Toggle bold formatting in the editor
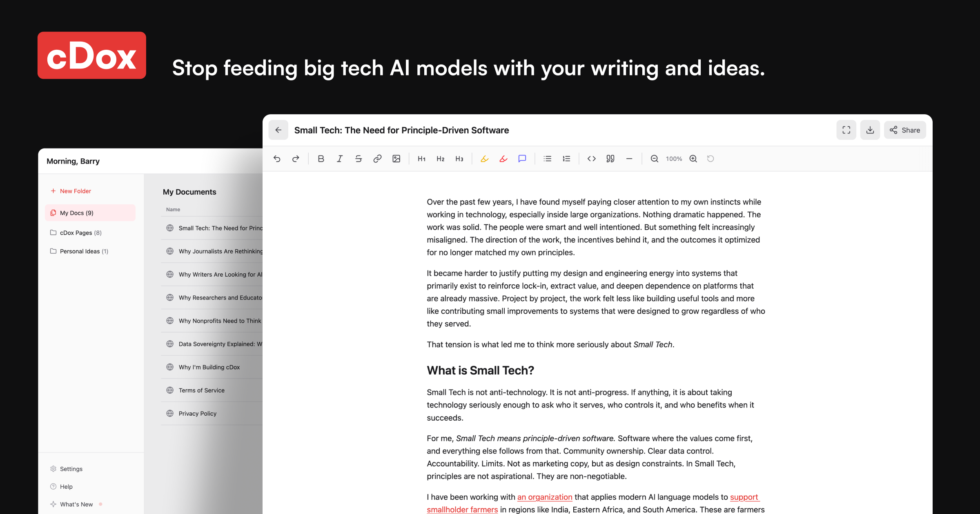980x514 pixels. click(x=321, y=159)
